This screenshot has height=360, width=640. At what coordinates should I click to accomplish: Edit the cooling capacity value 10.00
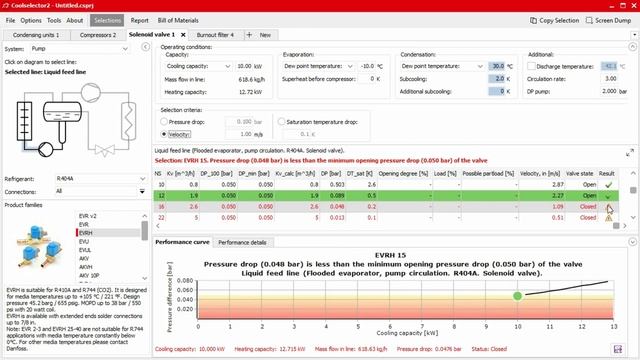(244, 66)
